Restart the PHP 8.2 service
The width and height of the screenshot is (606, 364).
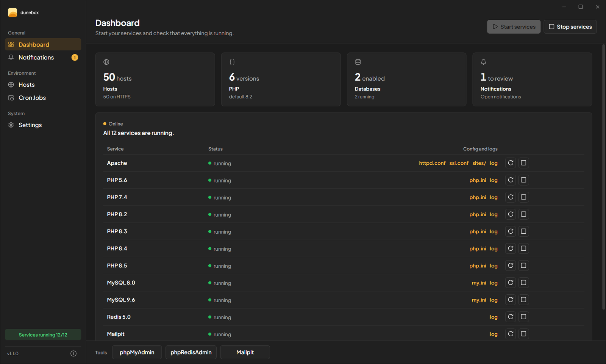tap(511, 214)
